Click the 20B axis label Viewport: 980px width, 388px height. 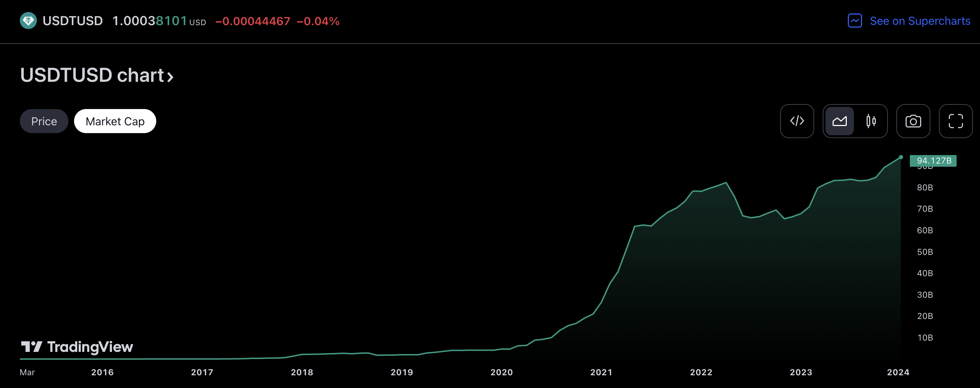pyautogui.click(x=925, y=316)
